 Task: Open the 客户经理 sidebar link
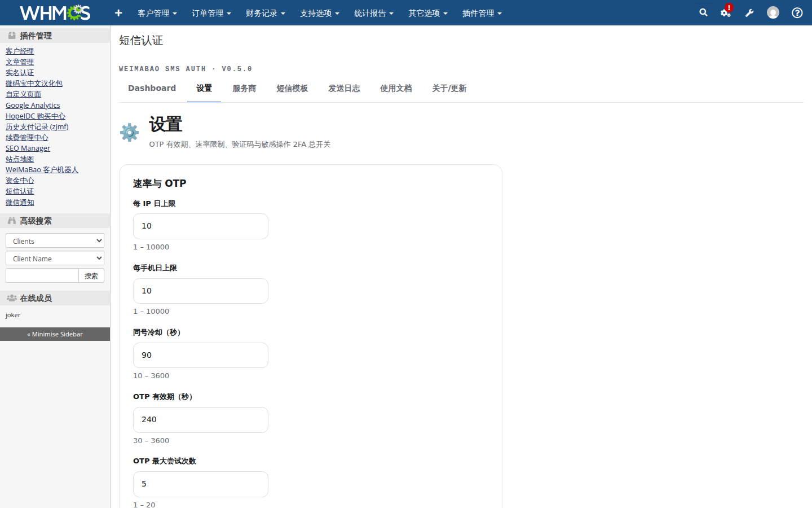tap(20, 51)
